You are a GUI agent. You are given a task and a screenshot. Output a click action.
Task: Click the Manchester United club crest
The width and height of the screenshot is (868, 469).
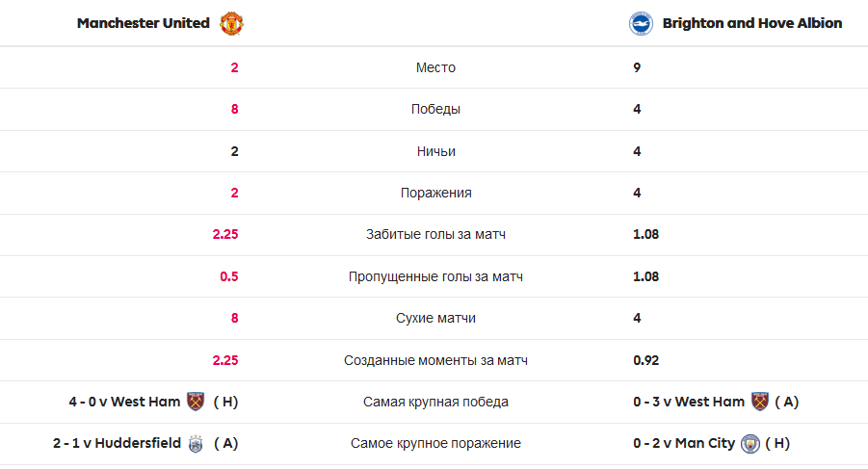coord(231,23)
